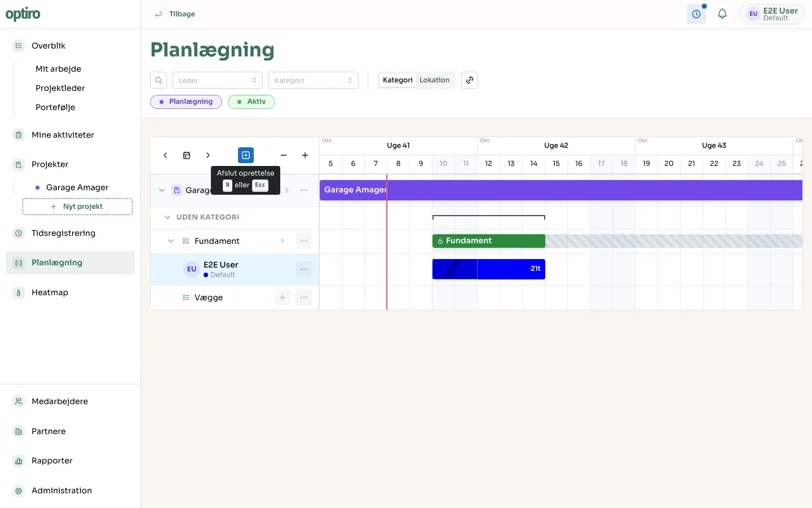Viewport: 812px width, 508px height.
Task: Go to previous period in timeline
Action: coord(165,155)
